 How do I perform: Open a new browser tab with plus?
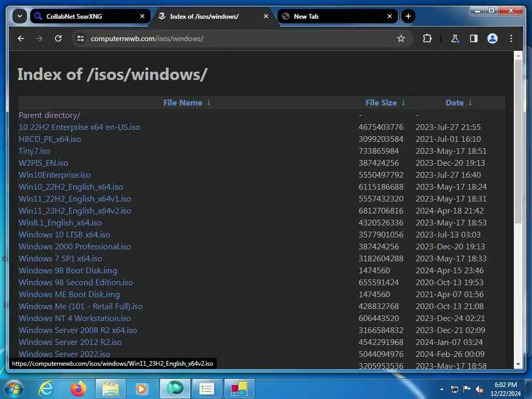point(408,16)
